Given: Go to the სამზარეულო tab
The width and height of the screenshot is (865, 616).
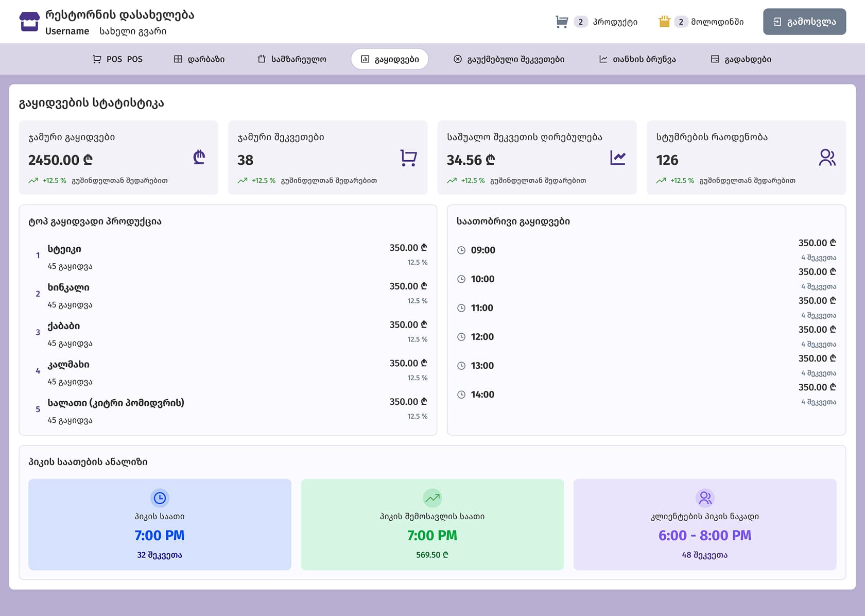Looking at the screenshot, I should coord(291,59).
